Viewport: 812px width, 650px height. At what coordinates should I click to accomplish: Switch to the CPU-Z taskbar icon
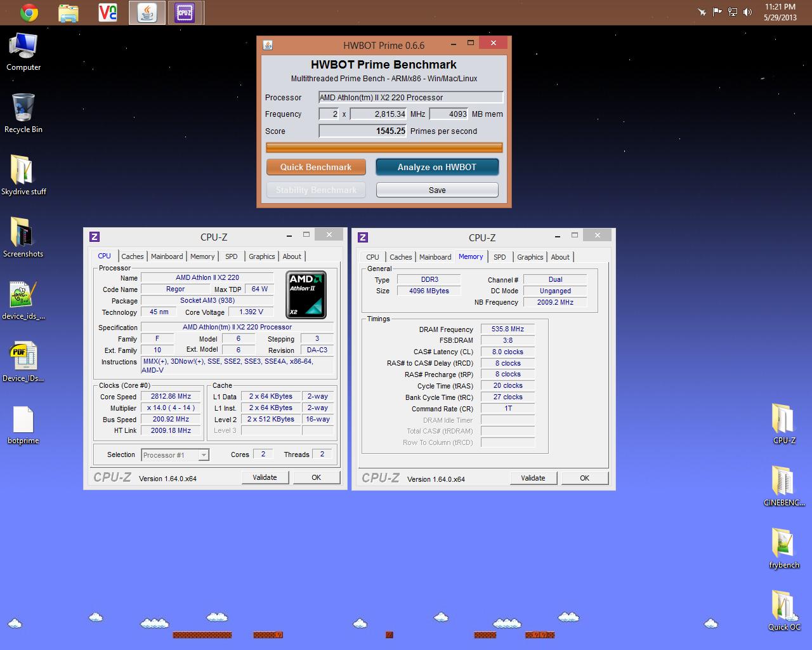[185, 13]
